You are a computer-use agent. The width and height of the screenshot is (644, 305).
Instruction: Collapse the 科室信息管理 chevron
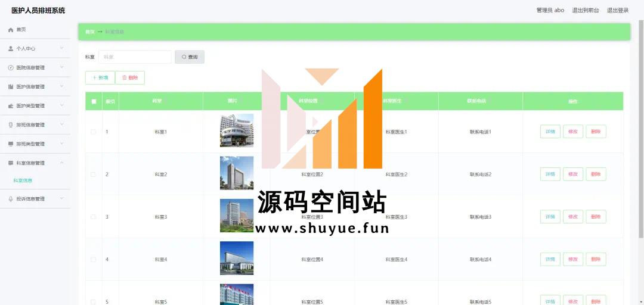pos(61,163)
